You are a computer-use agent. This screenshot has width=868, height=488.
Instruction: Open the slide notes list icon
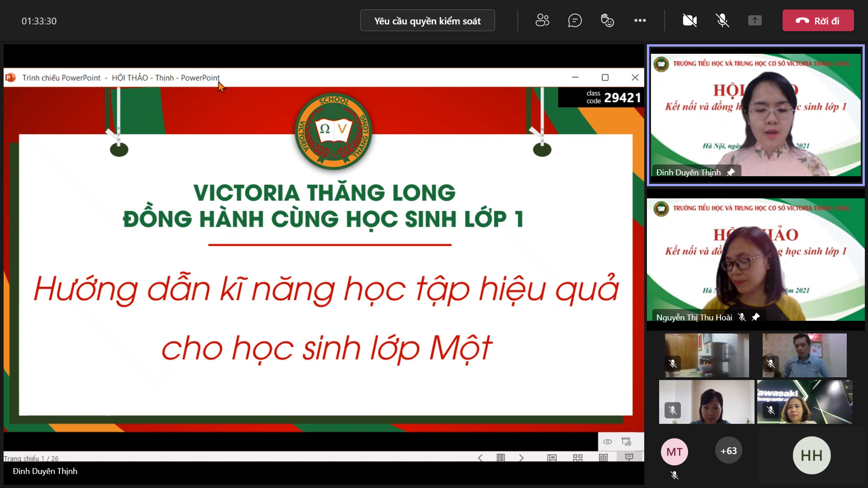coord(500,458)
